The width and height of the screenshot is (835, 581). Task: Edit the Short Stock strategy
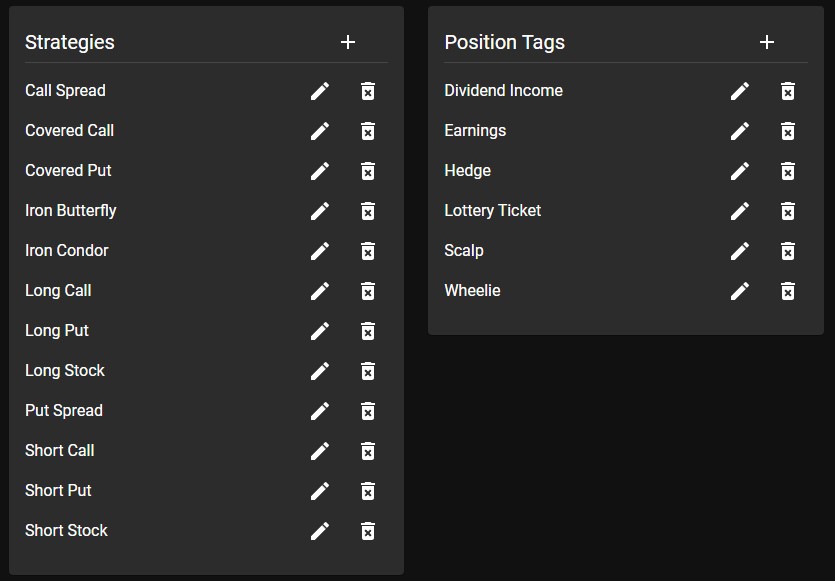[x=320, y=530]
